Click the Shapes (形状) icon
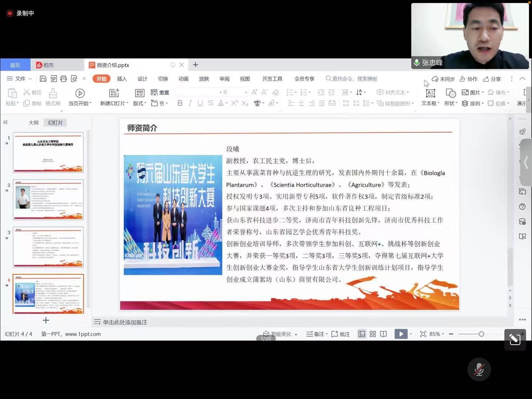Screen dimensions: 532x399 [x=450, y=93]
